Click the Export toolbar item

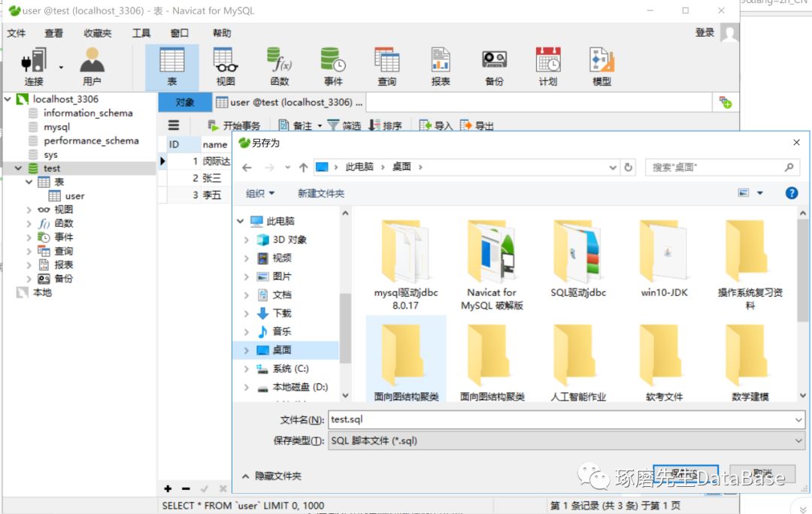coord(477,125)
